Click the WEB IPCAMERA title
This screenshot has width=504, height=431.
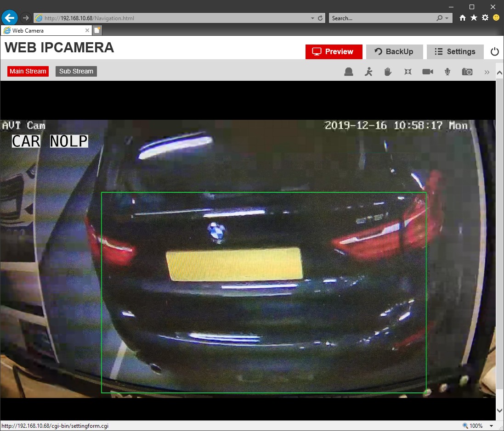click(59, 48)
